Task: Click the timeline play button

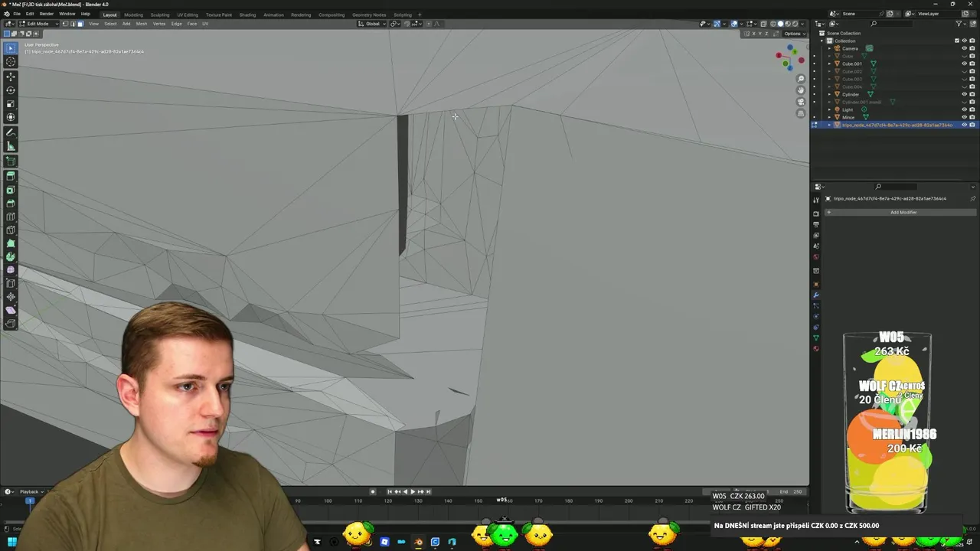Action: pyautogui.click(x=413, y=491)
